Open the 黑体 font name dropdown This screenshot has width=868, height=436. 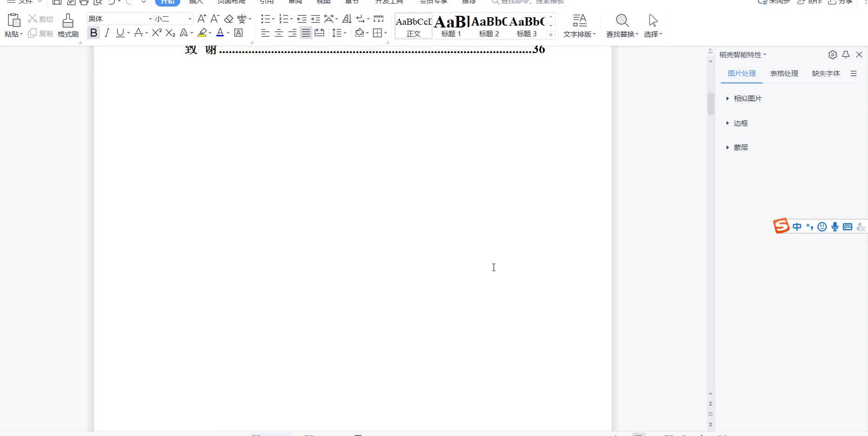[150, 19]
